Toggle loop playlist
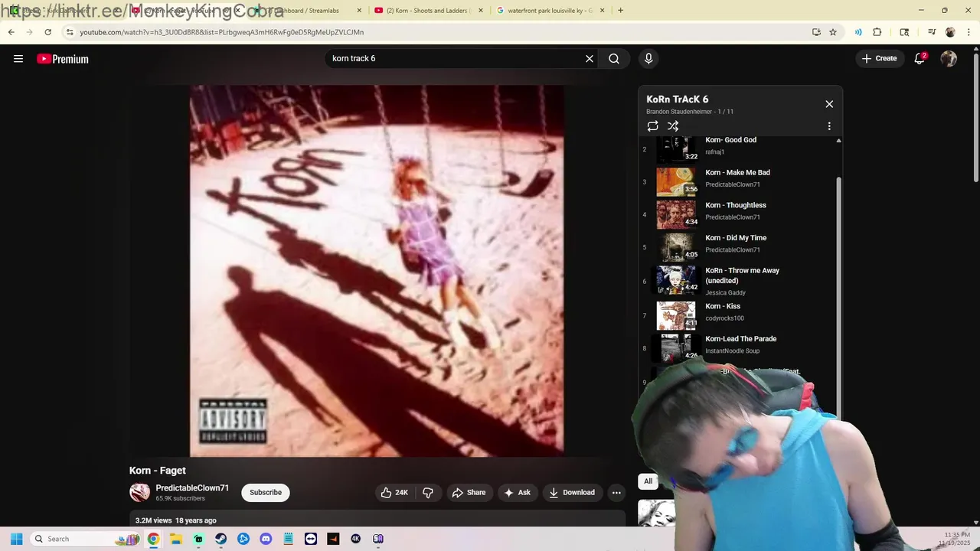Viewport: 980px width, 551px height. pos(652,126)
